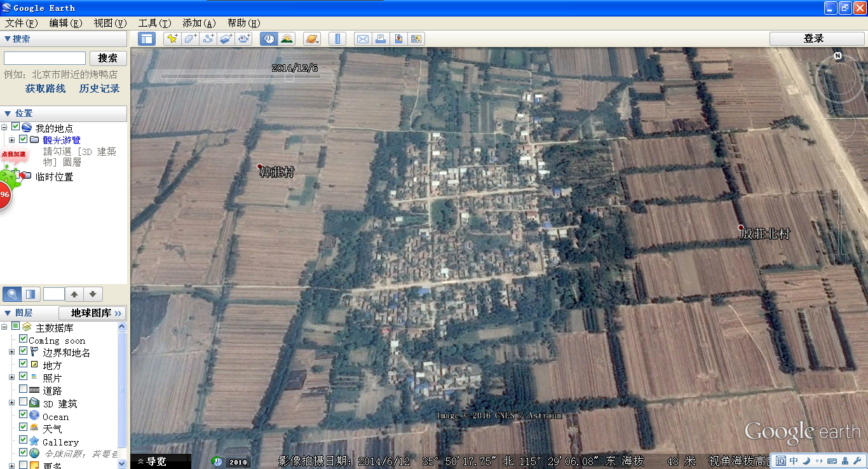Image resolution: width=868 pixels, height=469 pixels.
Task: Click the 韩莊村 placemark label
Action: point(278,172)
